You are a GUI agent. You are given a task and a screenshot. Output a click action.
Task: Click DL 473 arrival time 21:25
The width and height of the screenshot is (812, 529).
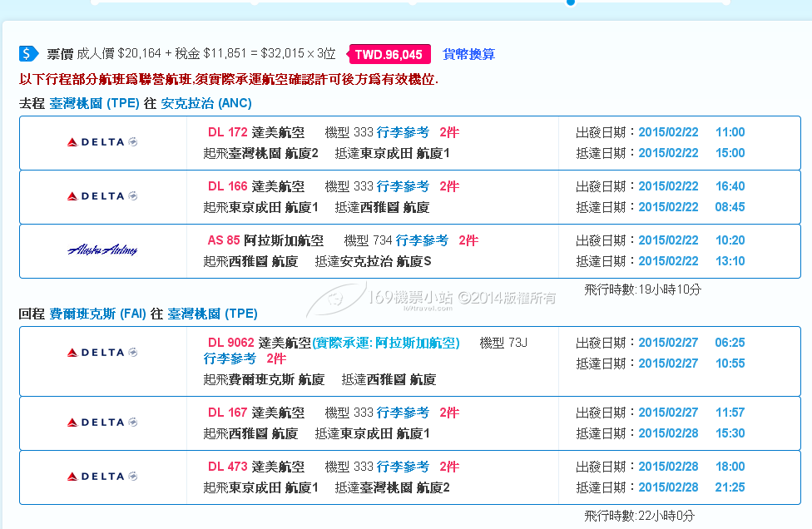730,487
